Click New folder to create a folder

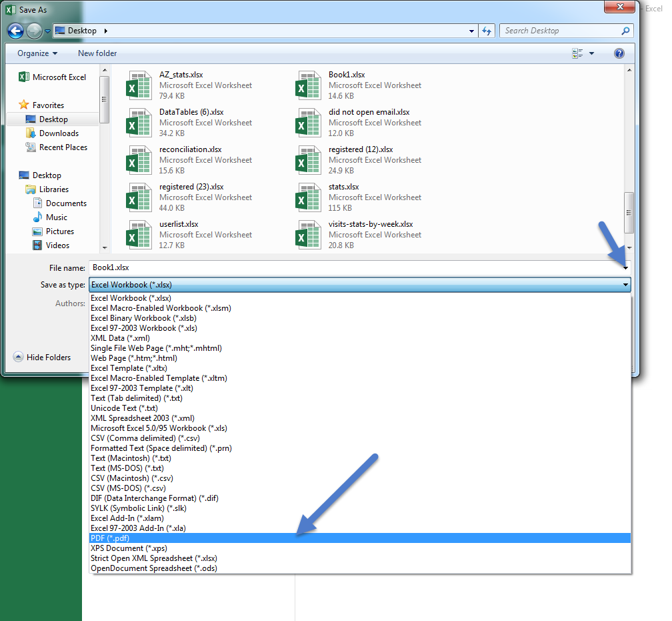tap(97, 53)
